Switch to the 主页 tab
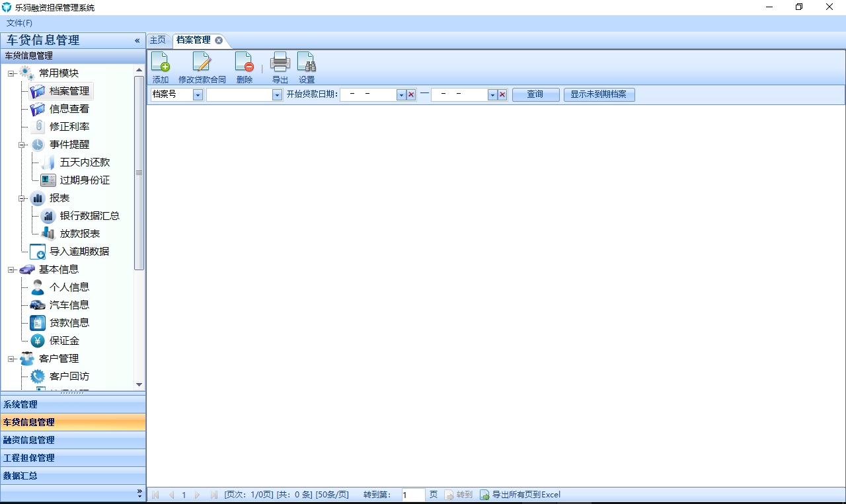Screen dimensions: 846x504 [157, 40]
